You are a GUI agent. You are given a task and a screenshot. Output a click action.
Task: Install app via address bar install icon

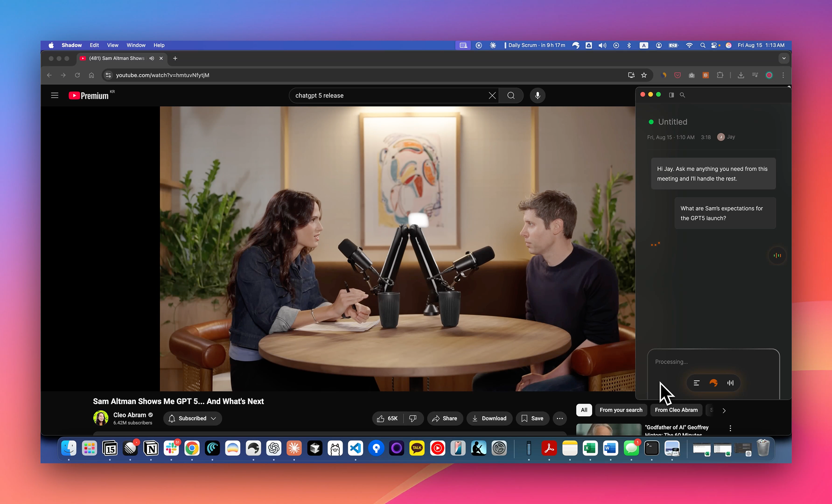coord(631,75)
